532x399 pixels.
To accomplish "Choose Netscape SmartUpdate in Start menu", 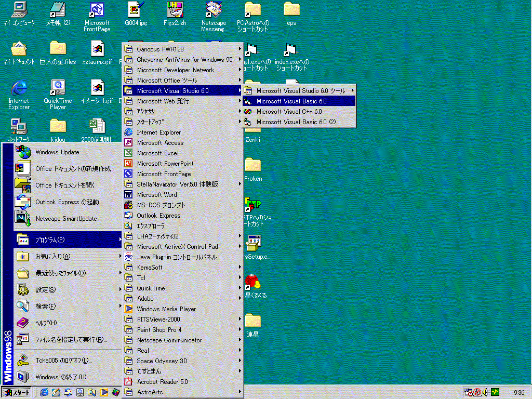I will pos(68,219).
